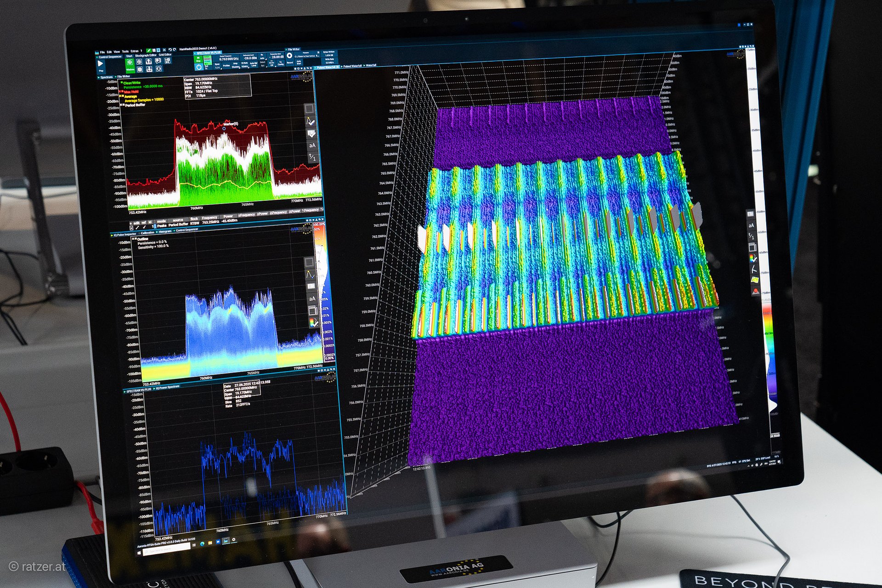Click the red dot icon in 3D waterfall toolbar

(756, 291)
